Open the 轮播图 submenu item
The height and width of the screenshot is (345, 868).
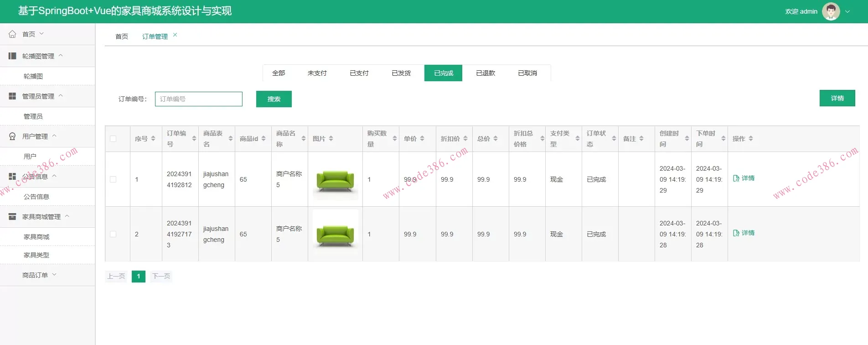click(x=47, y=76)
